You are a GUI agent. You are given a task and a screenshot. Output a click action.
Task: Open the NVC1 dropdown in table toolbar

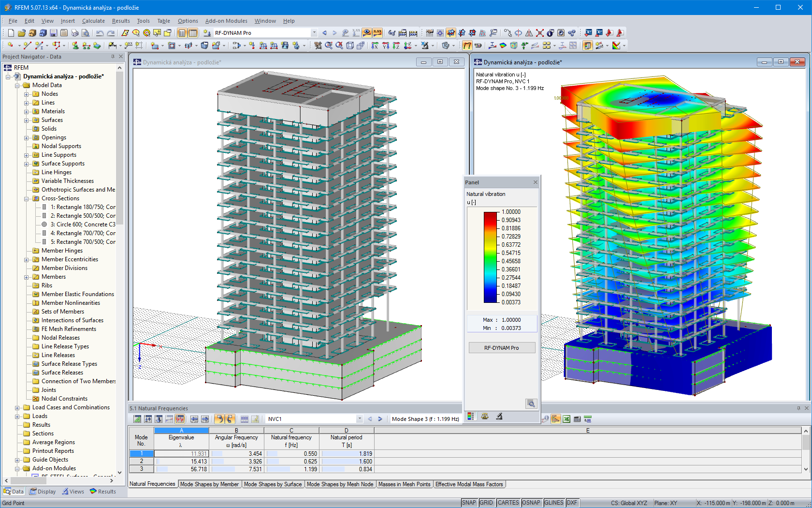(x=360, y=419)
